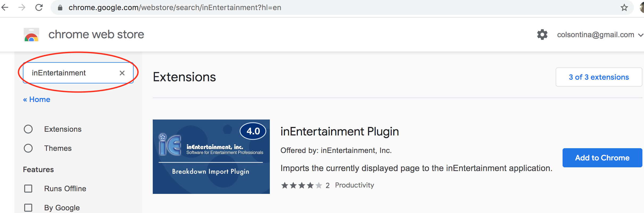Click the plugin's star rating
644x213 pixels.
302,185
